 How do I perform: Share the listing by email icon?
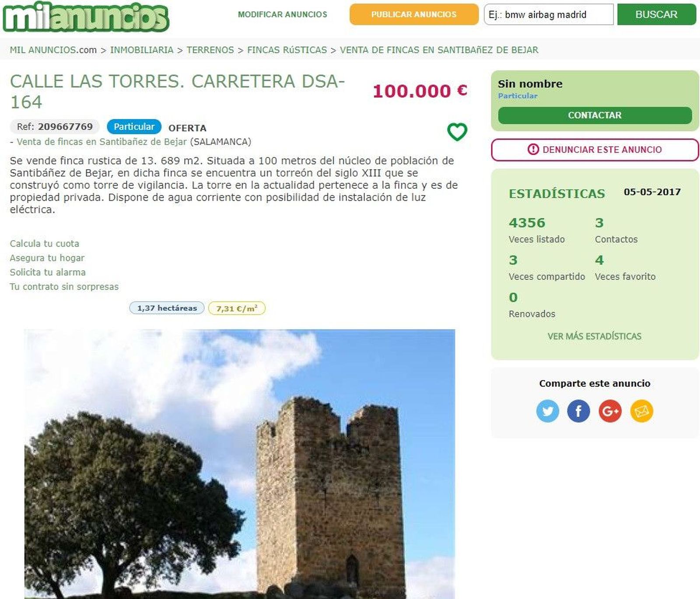(641, 411)
